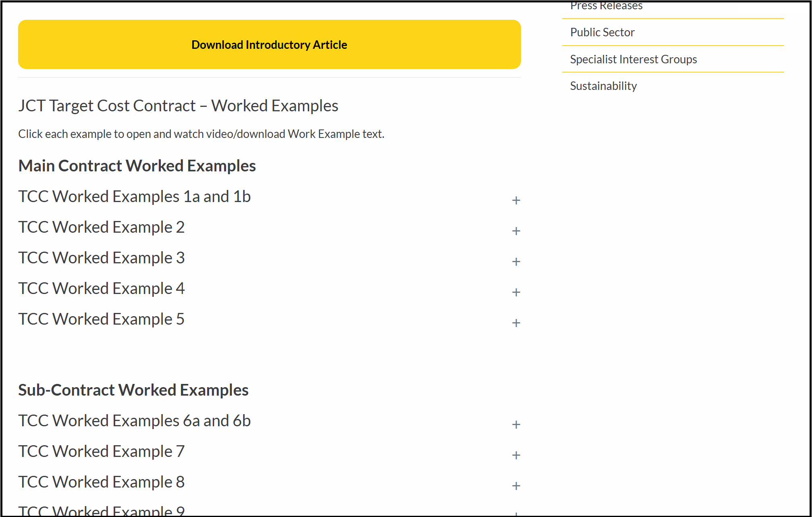
Task: Click the 'Main Contract Worked Examples' heading
Action: point(137,166)
